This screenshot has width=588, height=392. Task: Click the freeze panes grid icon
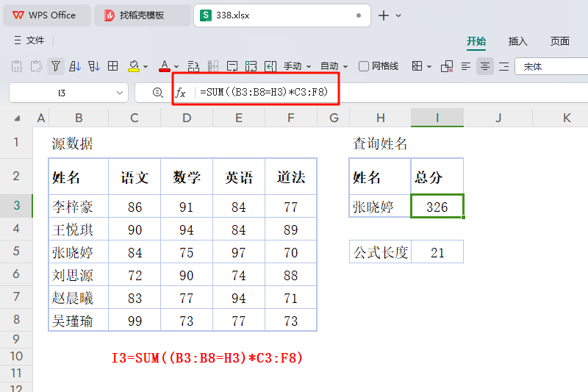pyautogui.click(x=417, y=66)
